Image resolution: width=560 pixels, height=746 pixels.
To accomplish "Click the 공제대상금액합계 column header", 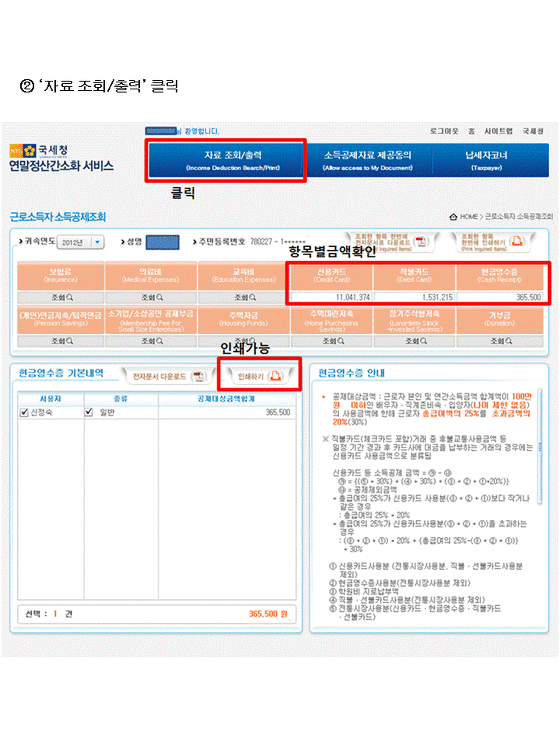I will click(226, 399).
